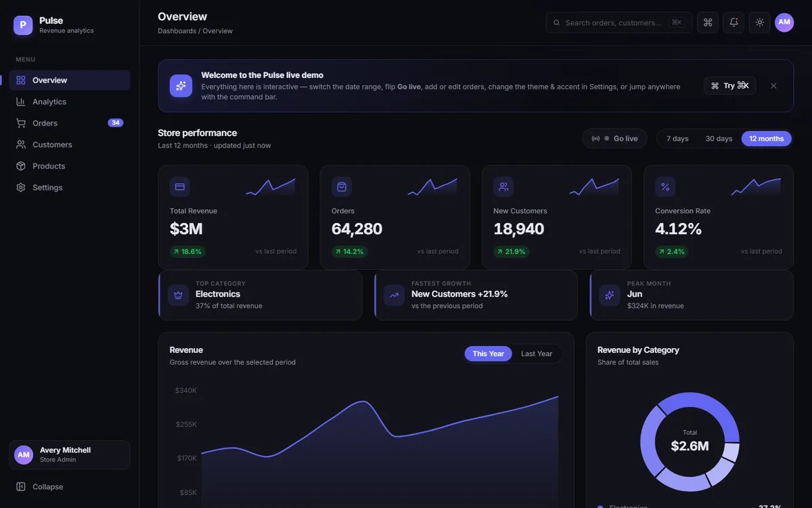This screenshot has width=812, height=508.
Task: Click the Electronics top category text
Action: pyautogui.click(x=218, y=294)
